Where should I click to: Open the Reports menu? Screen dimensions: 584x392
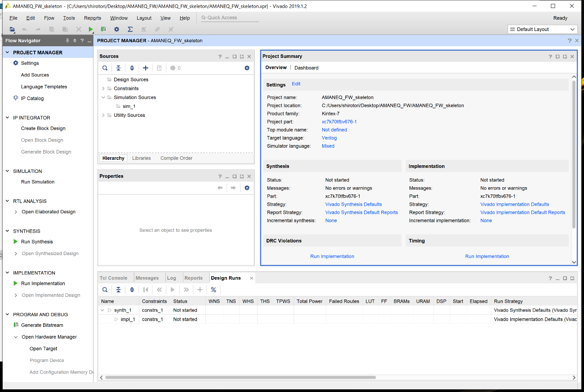[92, 18]
